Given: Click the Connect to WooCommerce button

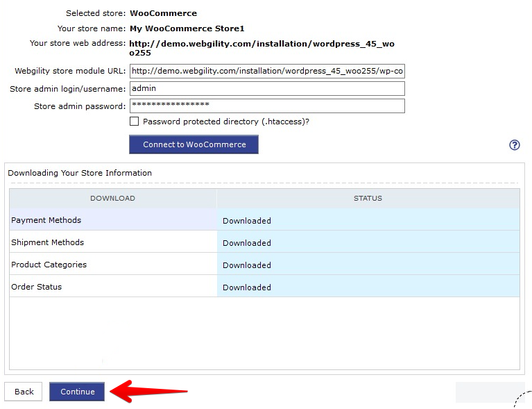Looking at the screenshot, I should tap(194, 144).
